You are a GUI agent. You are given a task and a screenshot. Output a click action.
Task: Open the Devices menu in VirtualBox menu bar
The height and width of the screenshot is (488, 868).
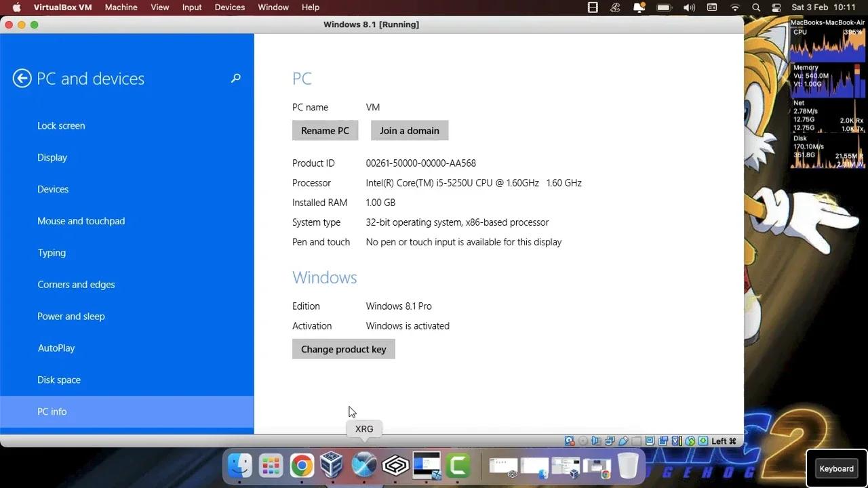229,7
